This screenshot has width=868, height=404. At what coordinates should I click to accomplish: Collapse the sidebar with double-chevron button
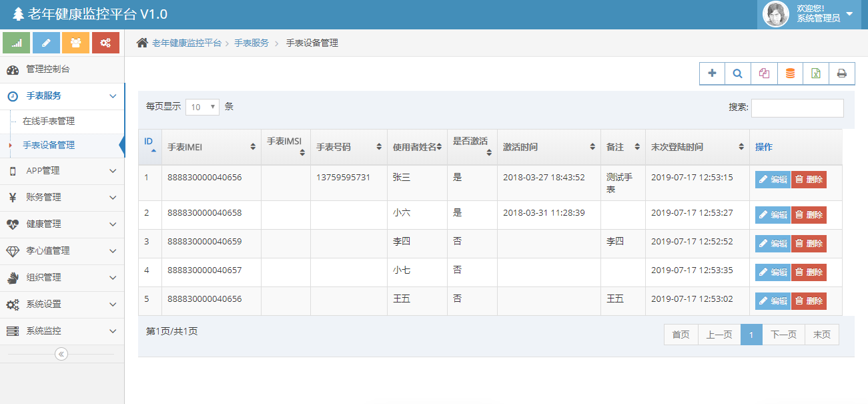point(61,354)
